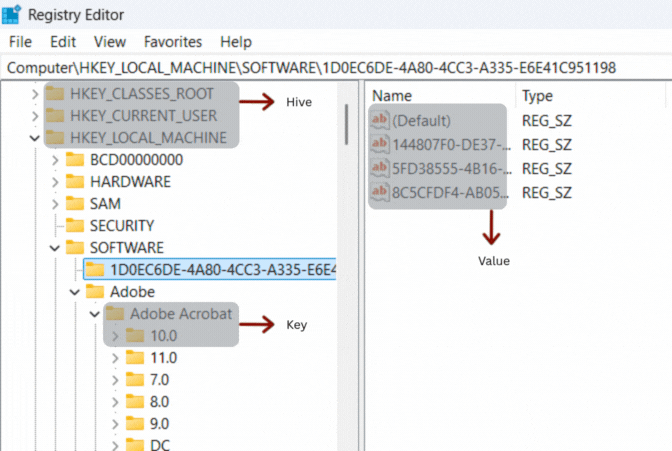Select the 1D0EC6DE-4A80-4CC3-A335 key label
This screenshot has height=451, width=672.
tap(223, 270)
